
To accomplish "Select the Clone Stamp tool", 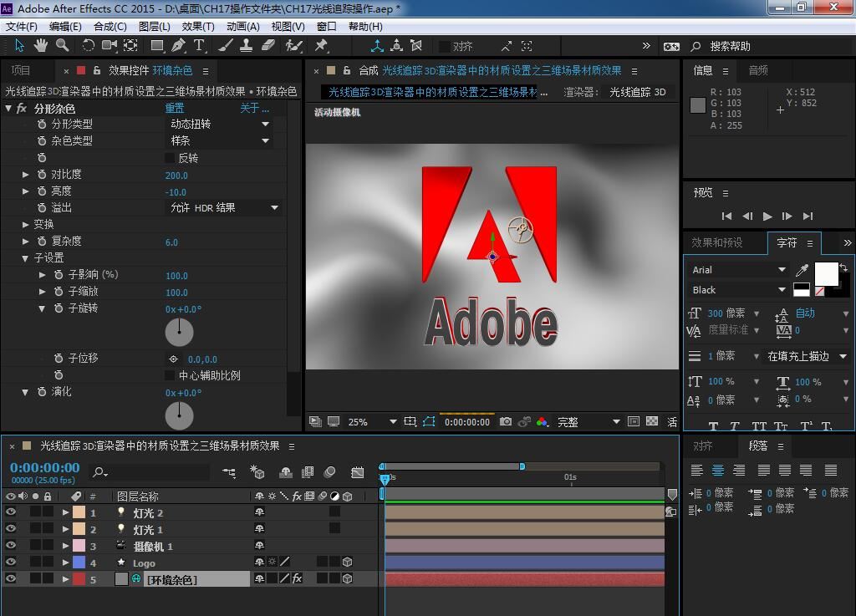I will [x=247, y=46].
